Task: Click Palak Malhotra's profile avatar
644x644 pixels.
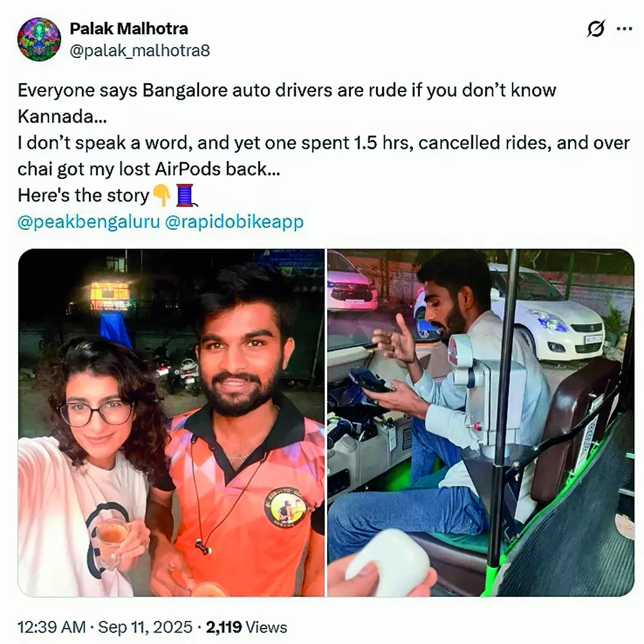Action: pyautogui.click(x=39, y=39)
